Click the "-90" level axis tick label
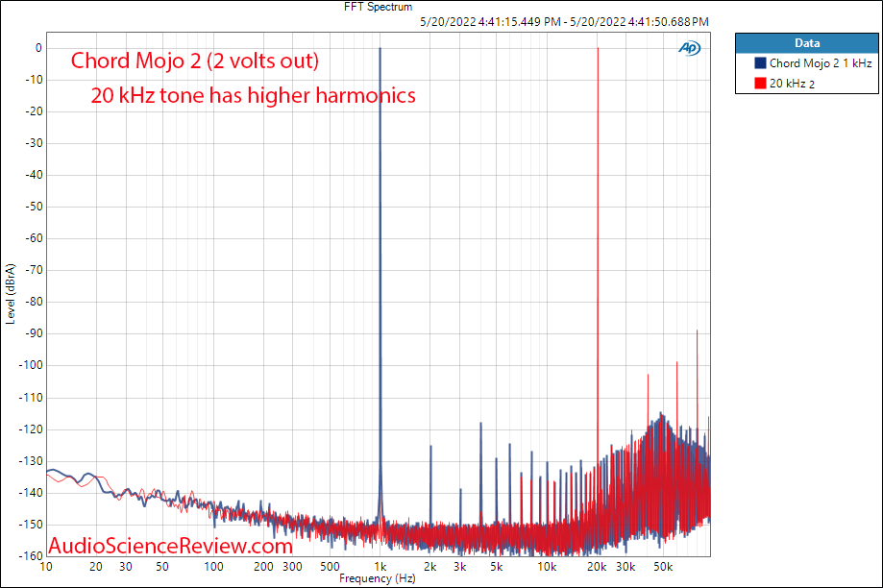Image resolution: width=883 pixels, height=588 pixels. (x=34, y=333)
